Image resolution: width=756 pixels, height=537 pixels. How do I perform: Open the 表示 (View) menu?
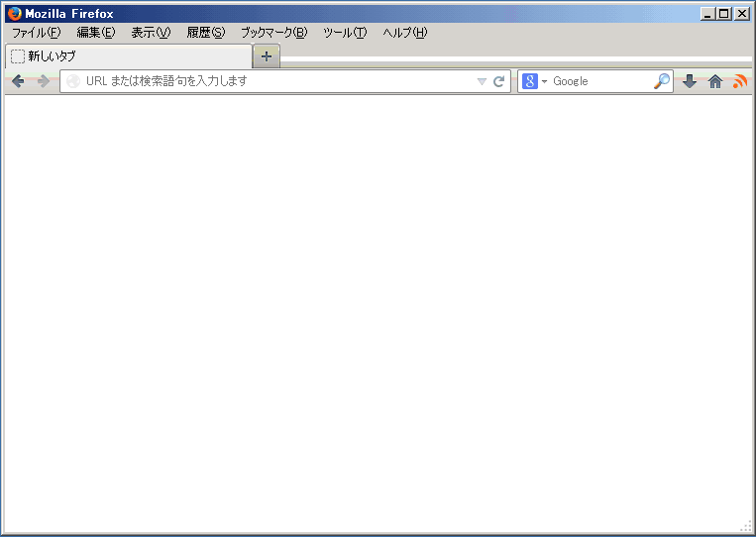pyautogui.click(x=151, y=33)
